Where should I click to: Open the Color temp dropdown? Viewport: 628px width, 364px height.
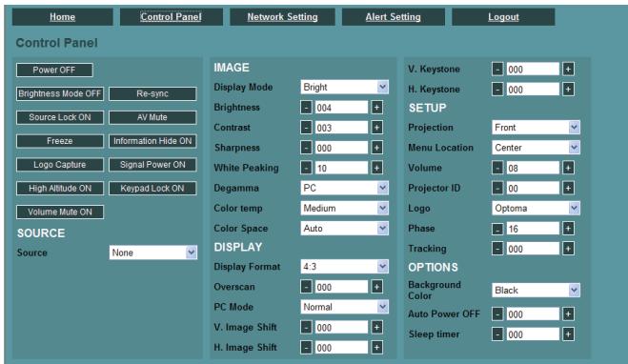(x=344, y=208)
